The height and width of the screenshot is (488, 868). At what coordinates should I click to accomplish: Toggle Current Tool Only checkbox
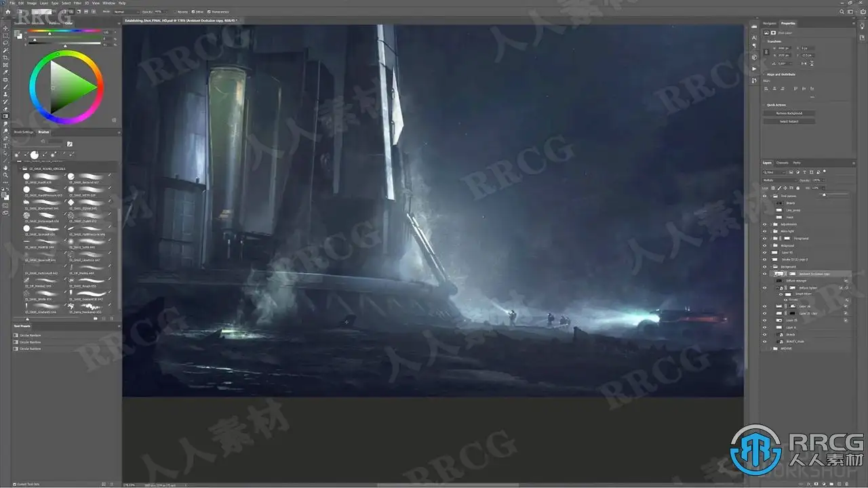15,483
